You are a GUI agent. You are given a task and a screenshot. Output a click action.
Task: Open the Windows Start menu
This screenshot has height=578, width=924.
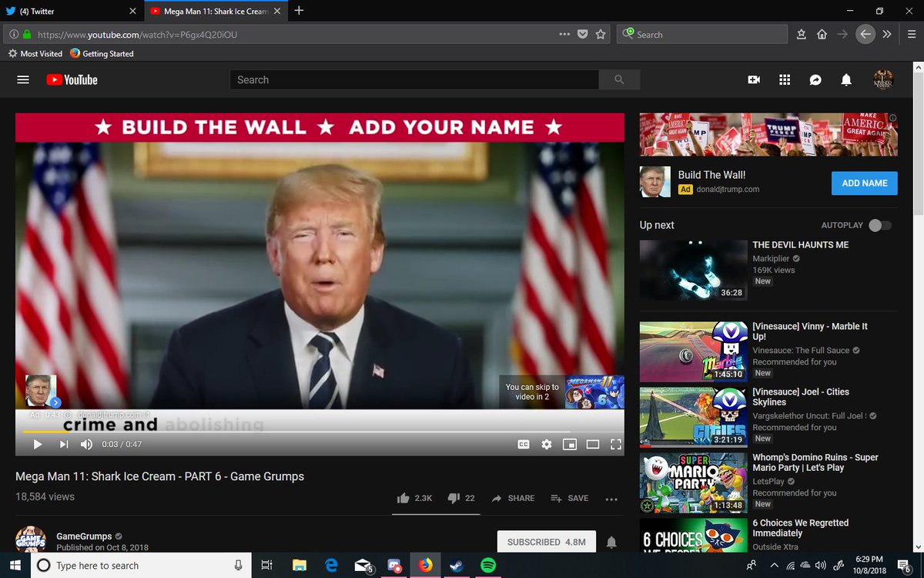pos(15,565)
